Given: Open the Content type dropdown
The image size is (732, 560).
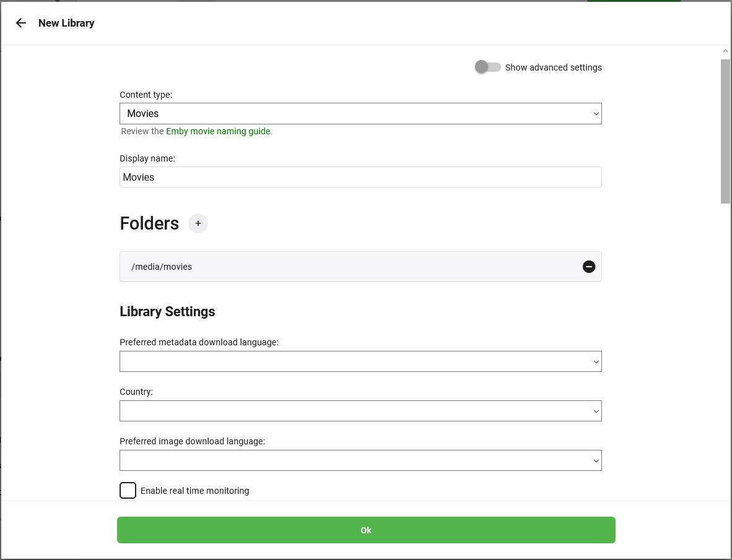Looking at the screenshot, I should pyautogui.click(x=360, y=114).
